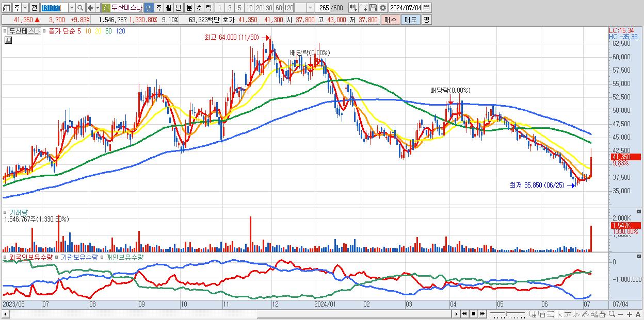Click the trend-line drawing icon in bottom toolbar
644x320 pixels.
pyautogui.click(x=585, y=314)
